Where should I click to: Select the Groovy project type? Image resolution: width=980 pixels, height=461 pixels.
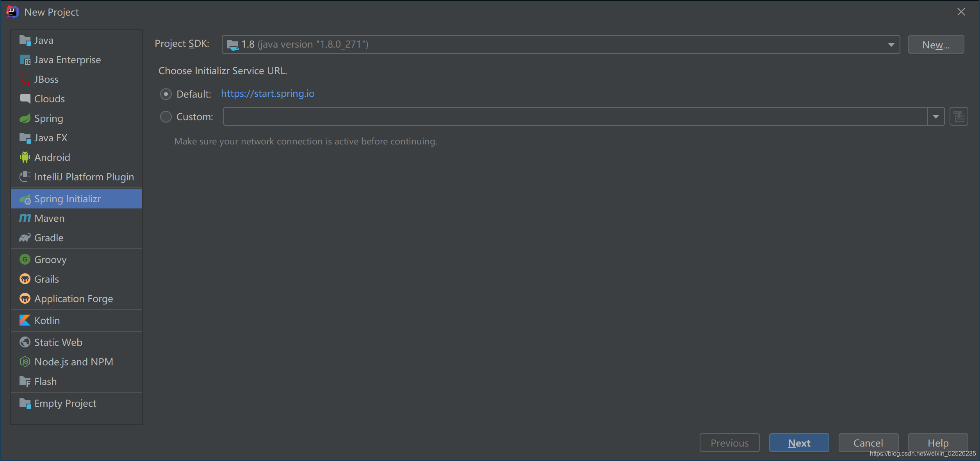[x=77, y=260]
